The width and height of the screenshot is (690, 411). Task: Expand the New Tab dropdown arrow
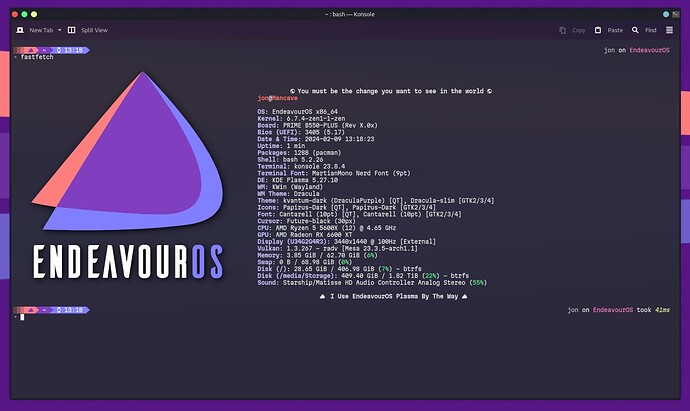click(x=59, y=30)
